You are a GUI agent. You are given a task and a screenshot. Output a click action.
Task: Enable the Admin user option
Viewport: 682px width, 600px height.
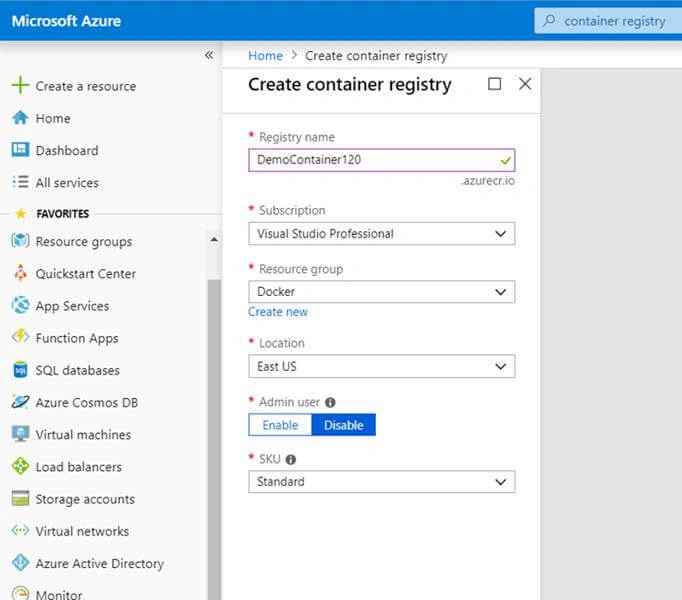pos(280,425)
